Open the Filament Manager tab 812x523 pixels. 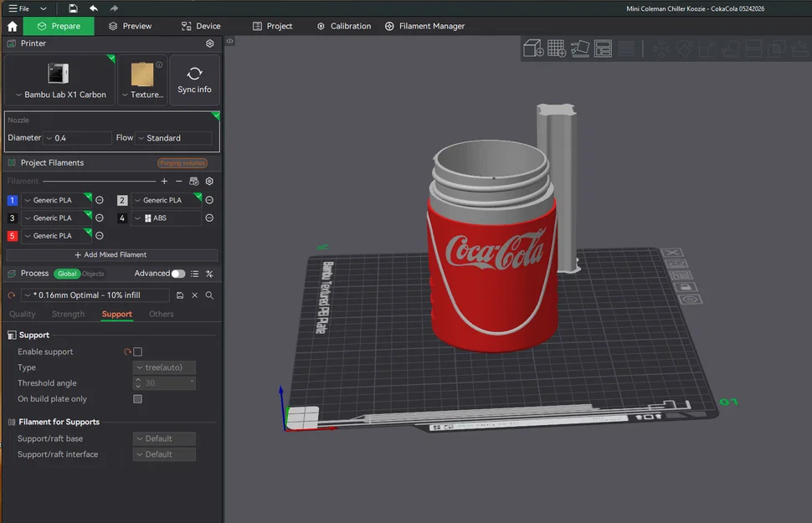pos(424,27)
